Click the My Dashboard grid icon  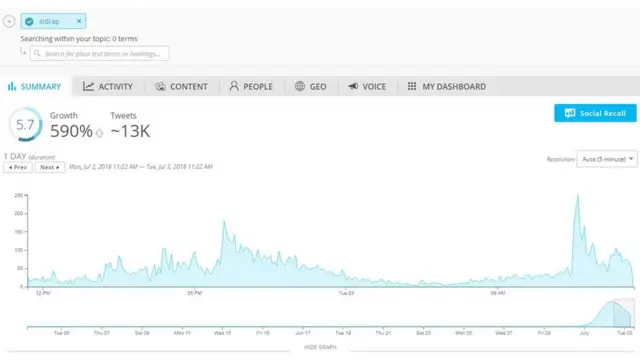[x=412, y=86]
